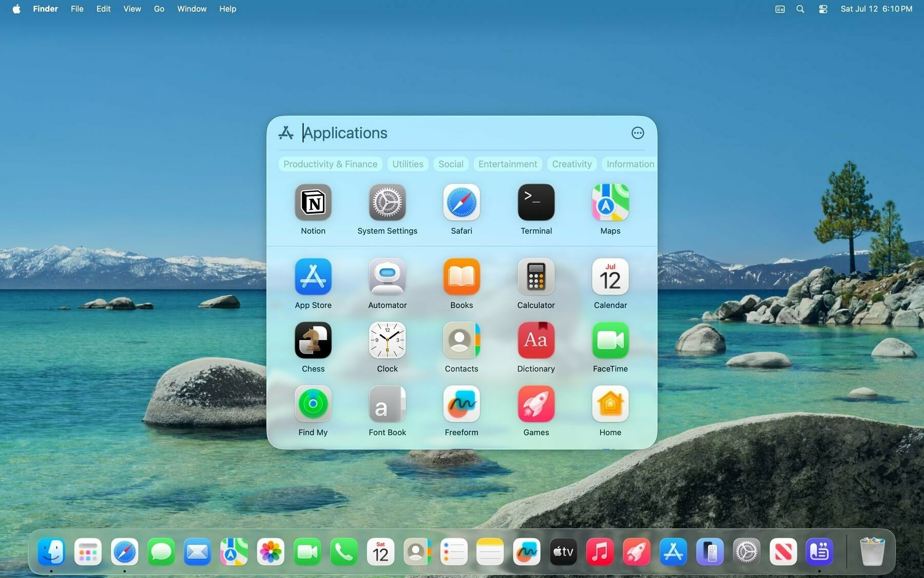
Task: Open Calendar in the Applications grid
Action: [610, 276]
